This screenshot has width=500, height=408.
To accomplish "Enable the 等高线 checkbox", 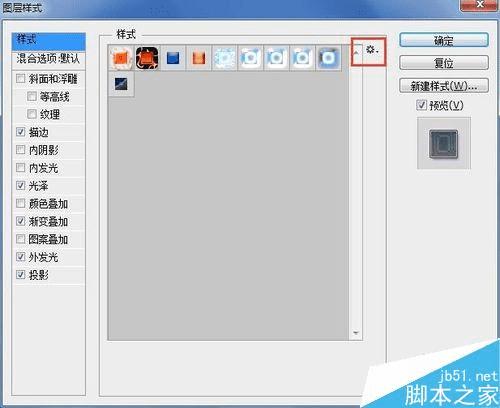I will click(32, 97).
